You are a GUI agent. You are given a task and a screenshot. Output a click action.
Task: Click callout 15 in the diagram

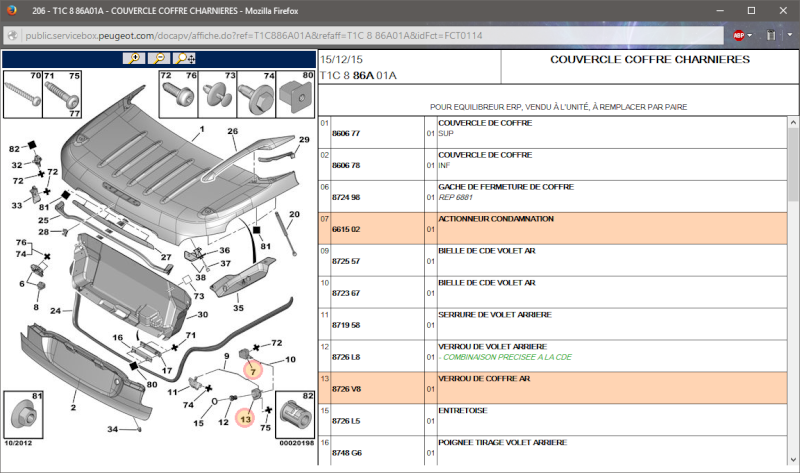point(198,423)
